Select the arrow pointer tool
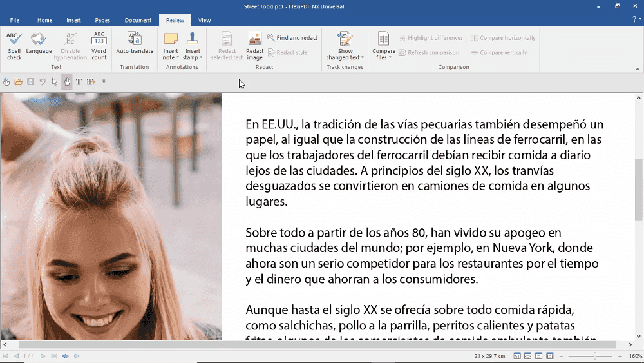This screenshot has width=644, height=363. coord(55,82)
